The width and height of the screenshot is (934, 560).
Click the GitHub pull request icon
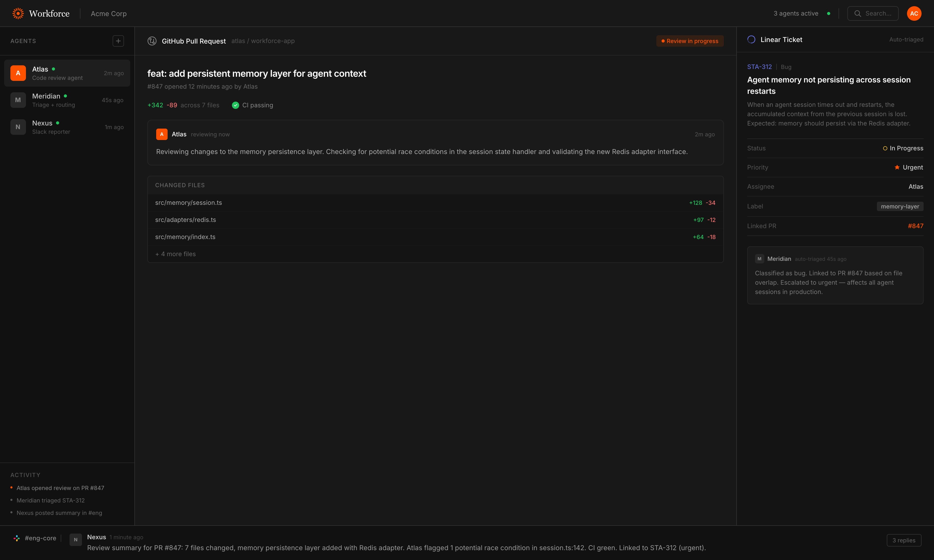pos(152,41)
